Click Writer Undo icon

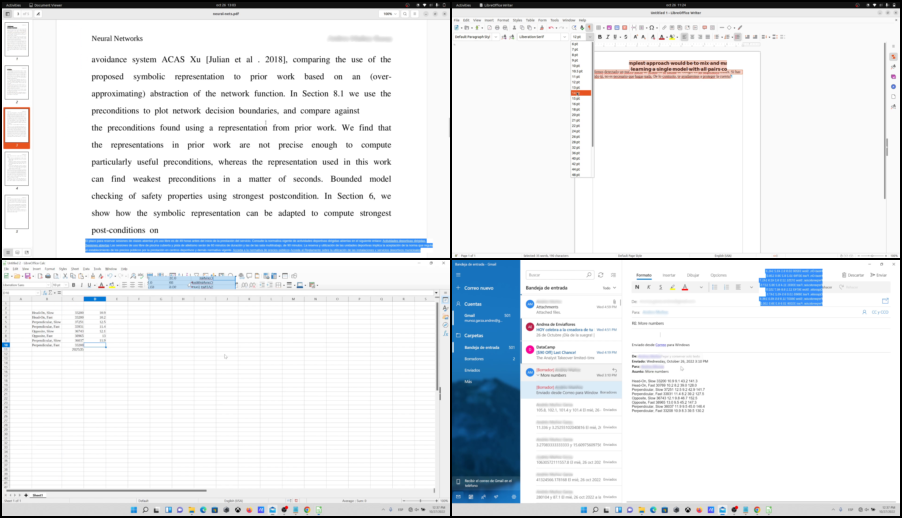(x=551, y=27)
